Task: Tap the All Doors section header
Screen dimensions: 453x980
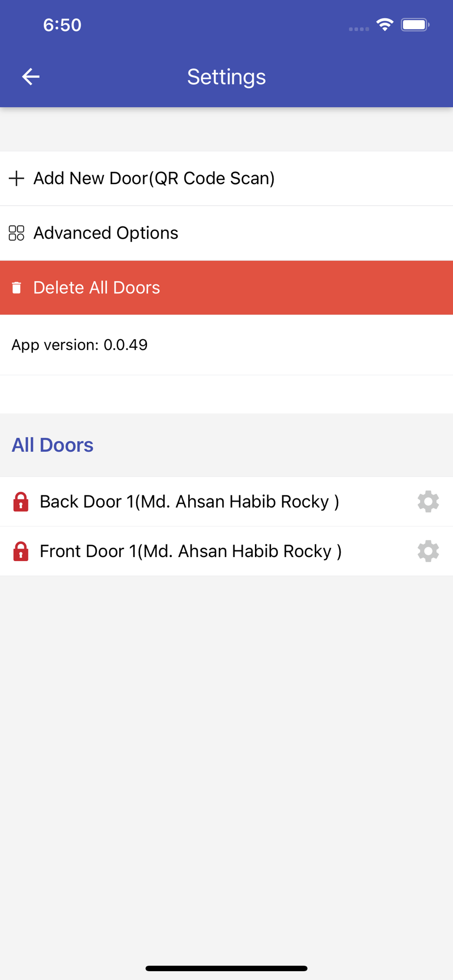Action: pos(52,445)
